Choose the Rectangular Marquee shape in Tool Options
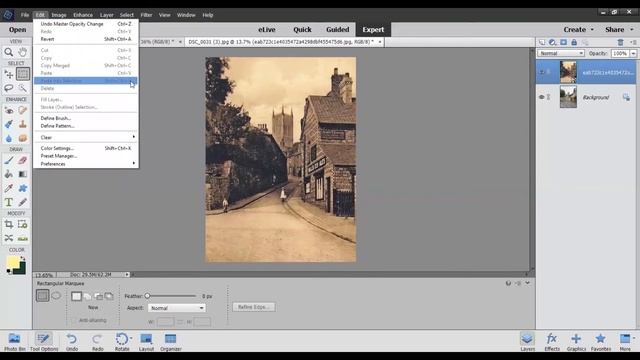640x360 pixels. point(42,296)
